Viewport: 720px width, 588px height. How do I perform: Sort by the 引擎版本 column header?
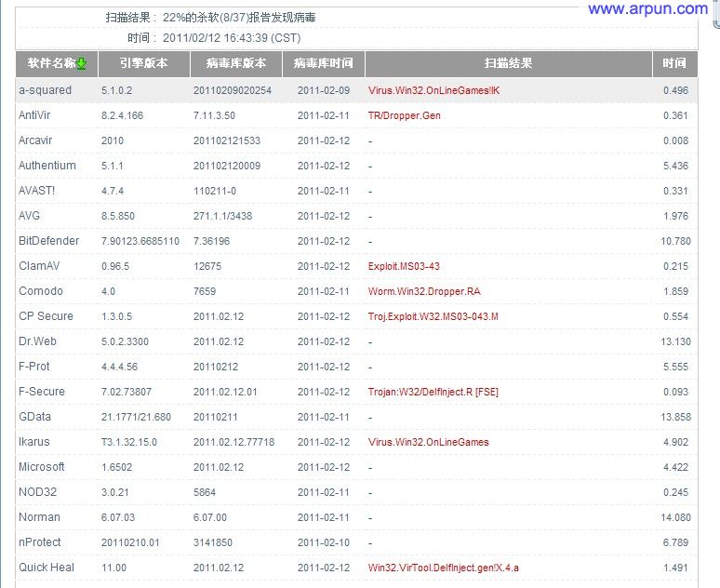144,63
